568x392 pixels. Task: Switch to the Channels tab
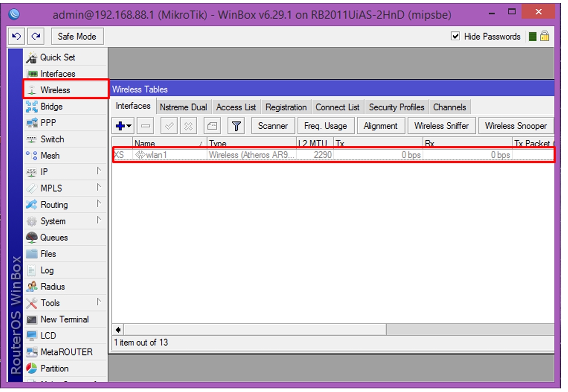tap(450, 107)
